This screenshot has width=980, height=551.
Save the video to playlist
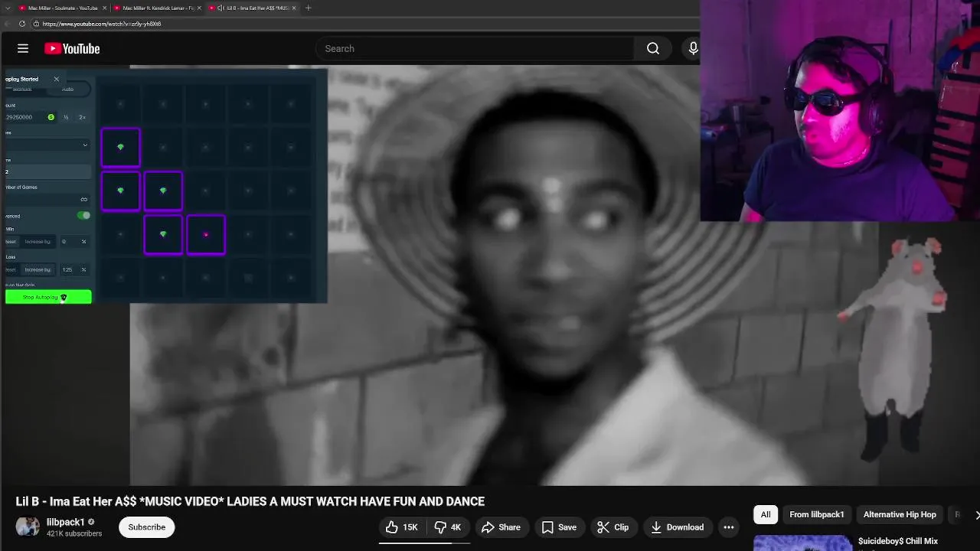[559, 527]
